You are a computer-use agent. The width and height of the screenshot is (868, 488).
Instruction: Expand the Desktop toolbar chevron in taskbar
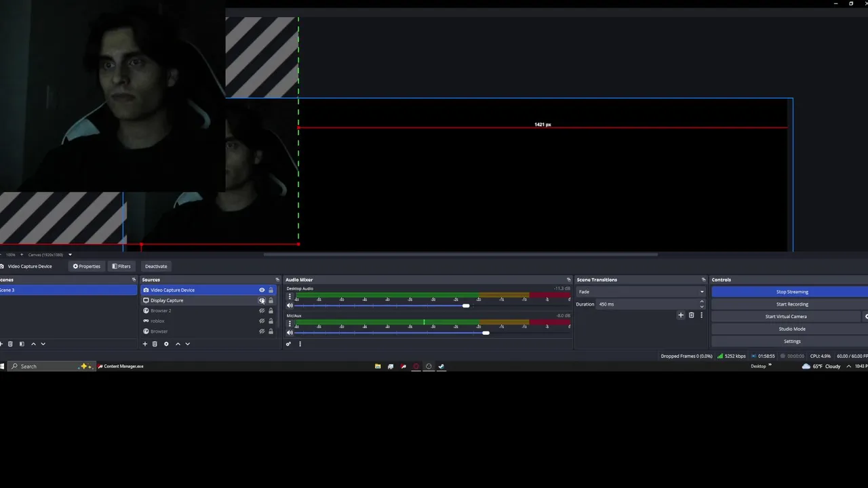[x=770, y=366]
